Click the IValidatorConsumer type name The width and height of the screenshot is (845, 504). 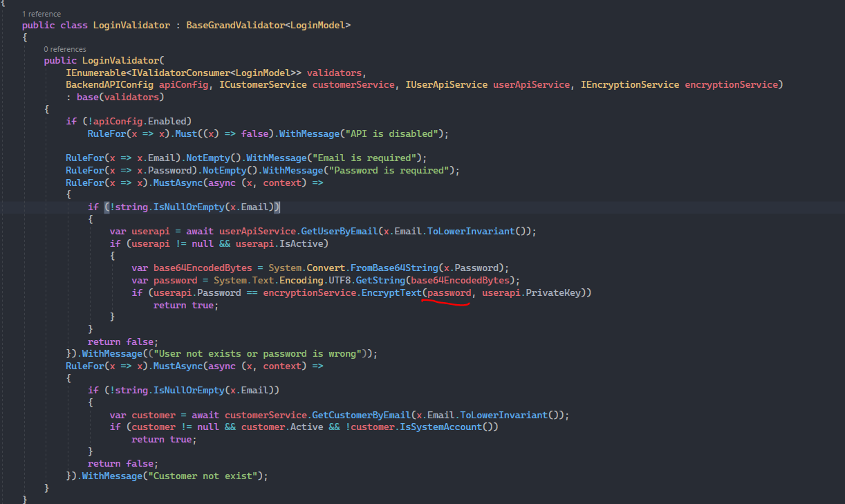coord(180,73)
